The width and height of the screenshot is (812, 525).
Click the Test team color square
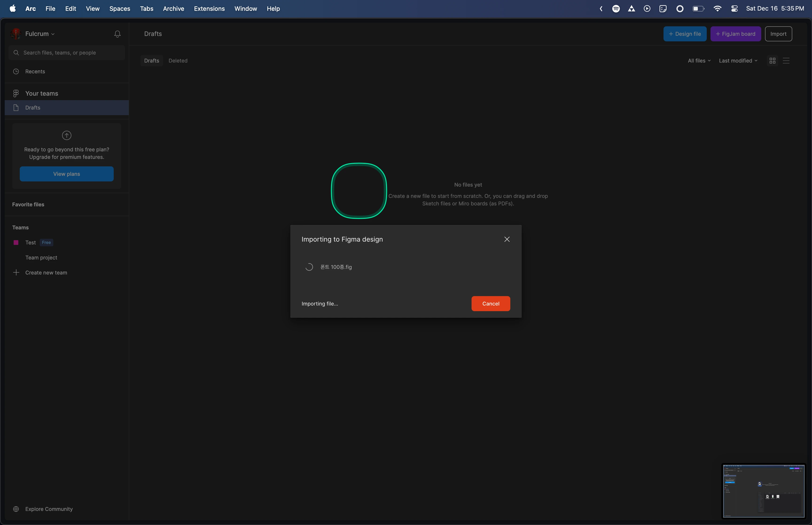(x=16, y=242)
